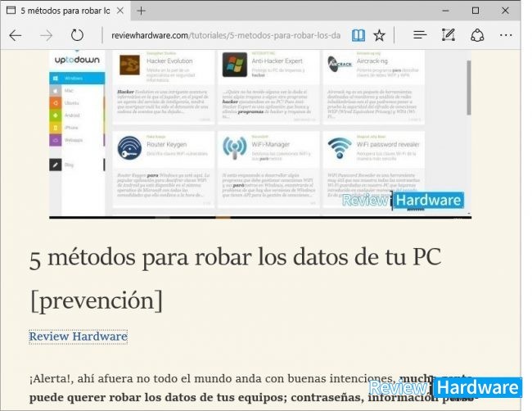The width and height of the screenshot is (532, 411).
Task: Select the Windows category in Uptodown sidebar
Action: point(77,78)
